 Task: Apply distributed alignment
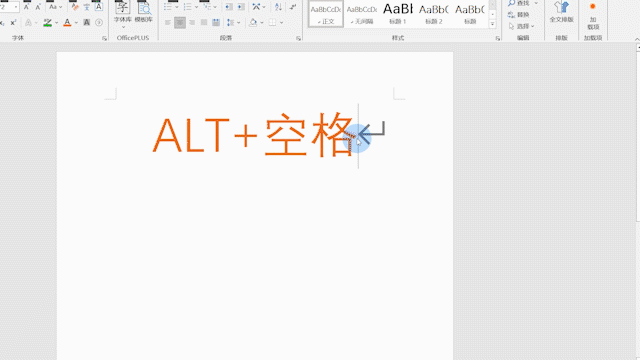216,22
